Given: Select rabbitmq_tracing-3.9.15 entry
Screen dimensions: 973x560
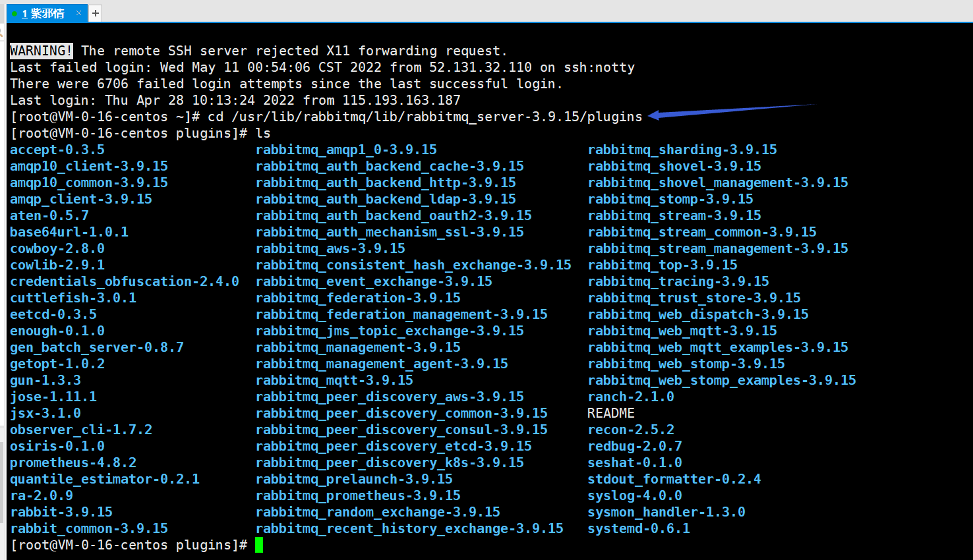Looking at the screenshot, I should click(x=678, y=281).
